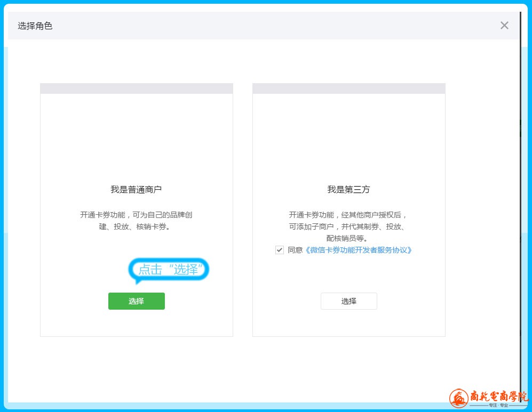The image size is (532, 412).
Task: Click white 选择 button for 第三方
Action: tap(348, 301)
